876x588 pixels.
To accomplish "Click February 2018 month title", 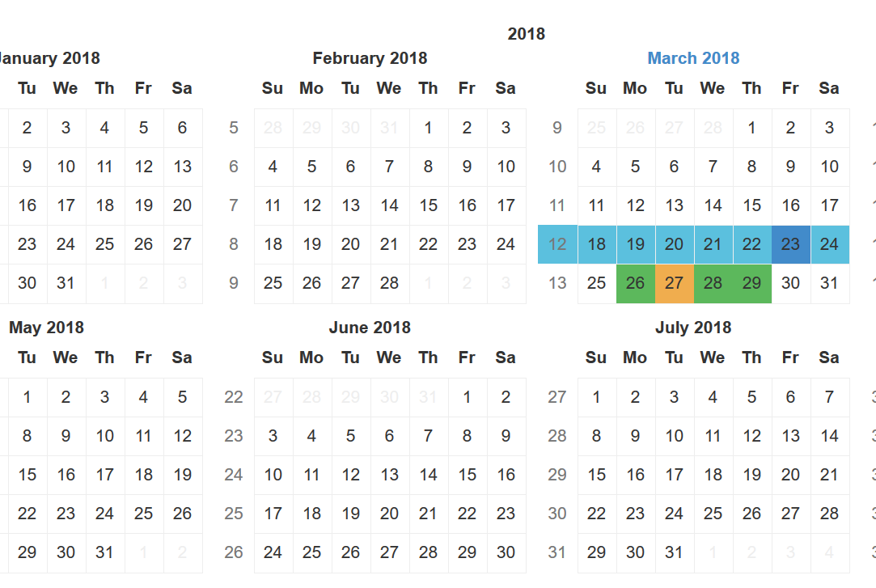I will click(x=370, y=58).
